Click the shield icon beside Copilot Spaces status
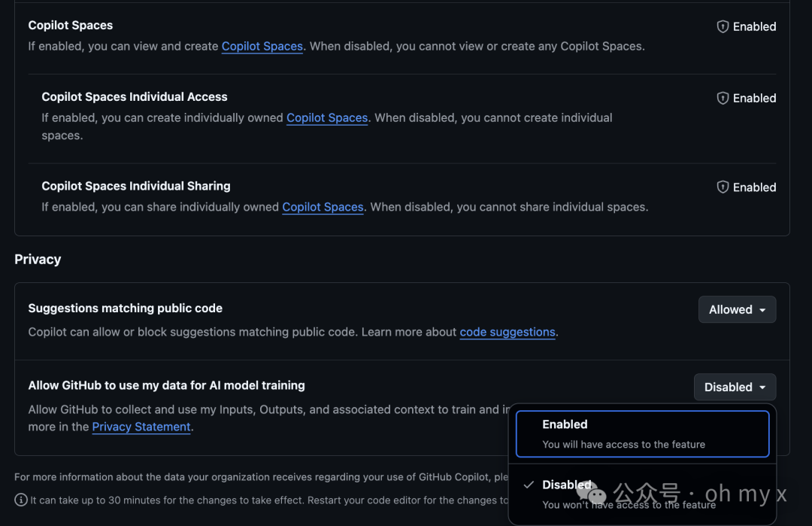Viewport: 812px width, 526px height. 722,26
